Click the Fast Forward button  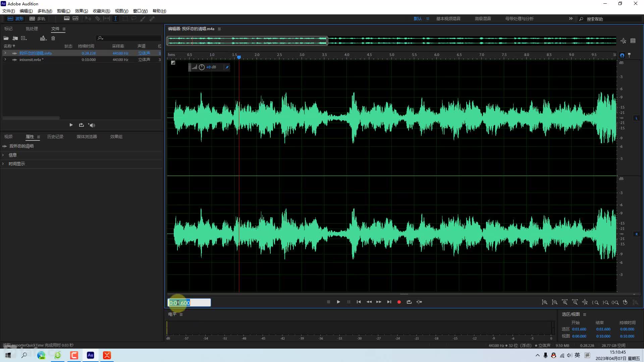point(379,302)
